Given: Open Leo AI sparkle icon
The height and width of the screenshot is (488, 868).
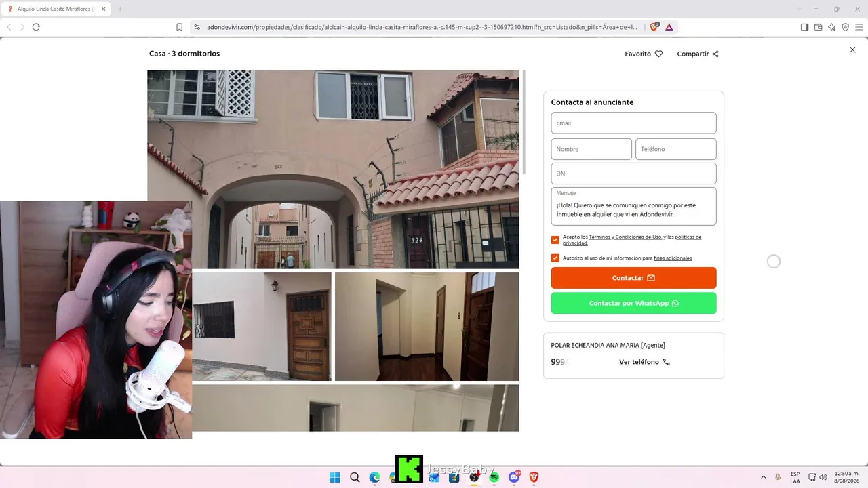Looking at the screenshot, I should pyautogui.click(x=831, y=27).
